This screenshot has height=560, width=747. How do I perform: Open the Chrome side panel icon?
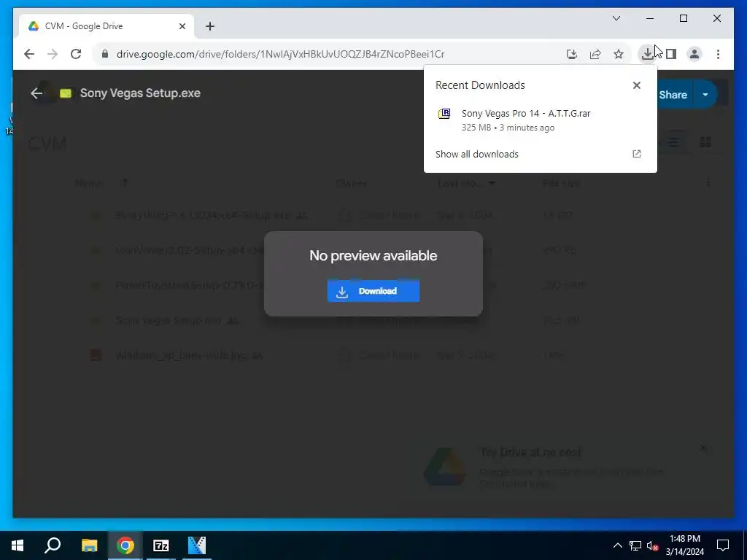tap(671, 54)
